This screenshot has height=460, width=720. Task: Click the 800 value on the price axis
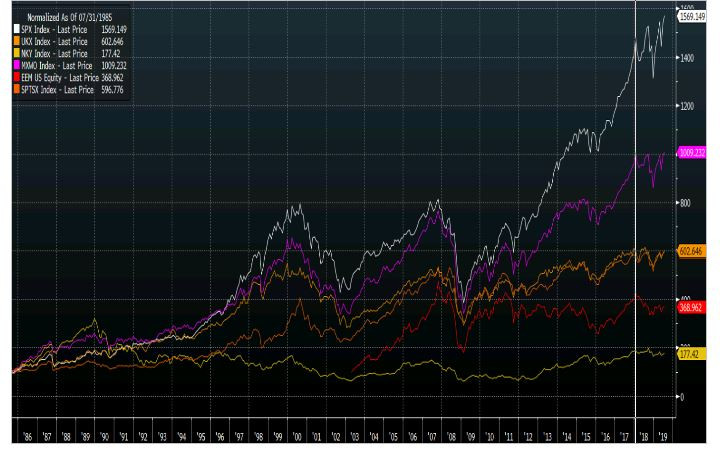[686, 203]
